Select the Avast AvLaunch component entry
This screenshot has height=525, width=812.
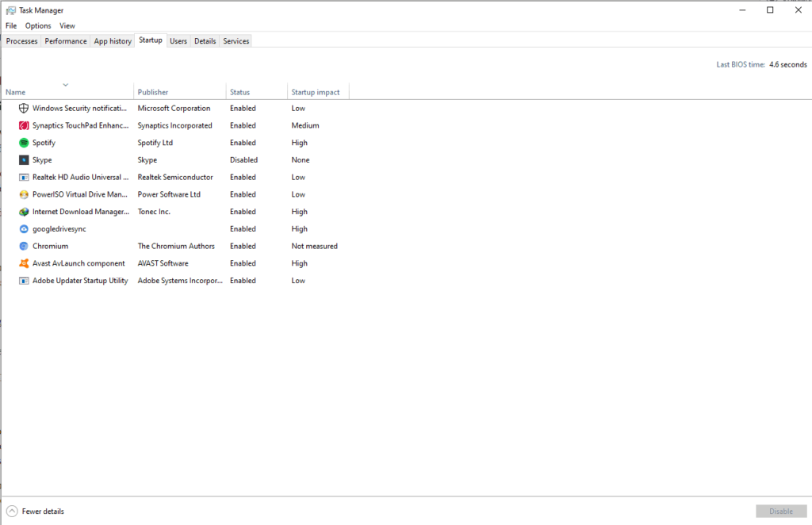point(79,263)
